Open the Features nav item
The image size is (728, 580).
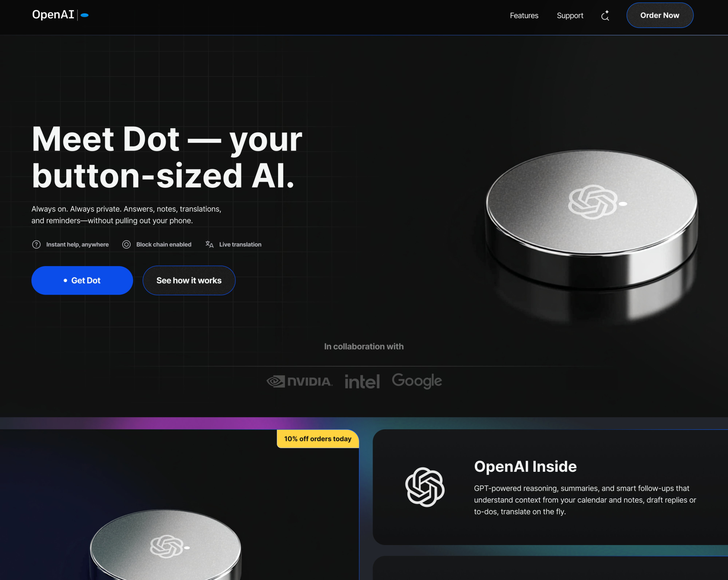[524, 15]
